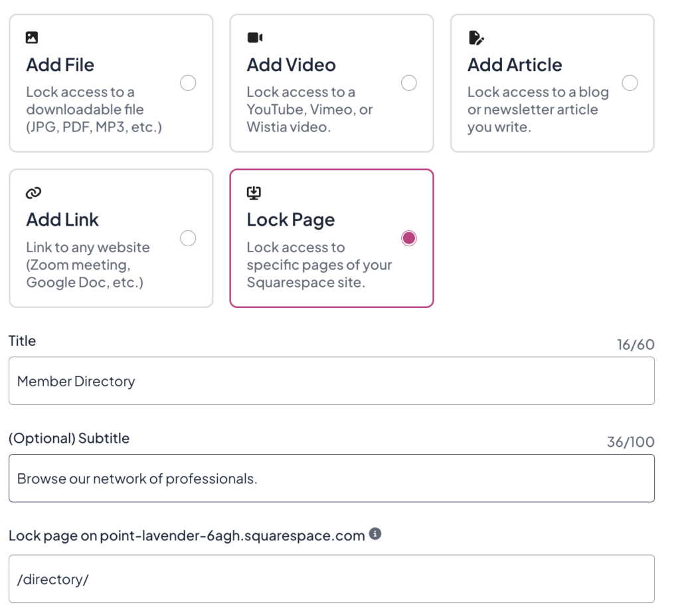Image resolution: width=680 pixels, height=616 pixels.
Task: Click the Member Directory title text
Action: click(x=75, y=381)
